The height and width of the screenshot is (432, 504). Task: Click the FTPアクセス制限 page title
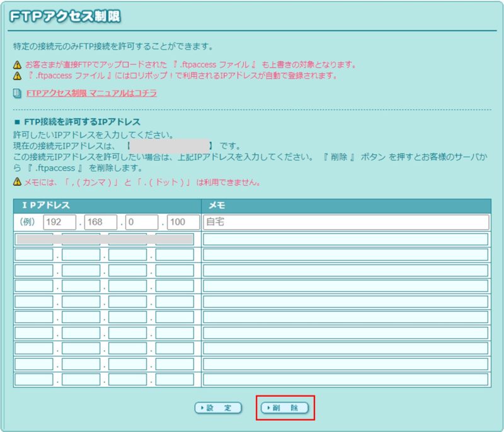coord(65,17)
